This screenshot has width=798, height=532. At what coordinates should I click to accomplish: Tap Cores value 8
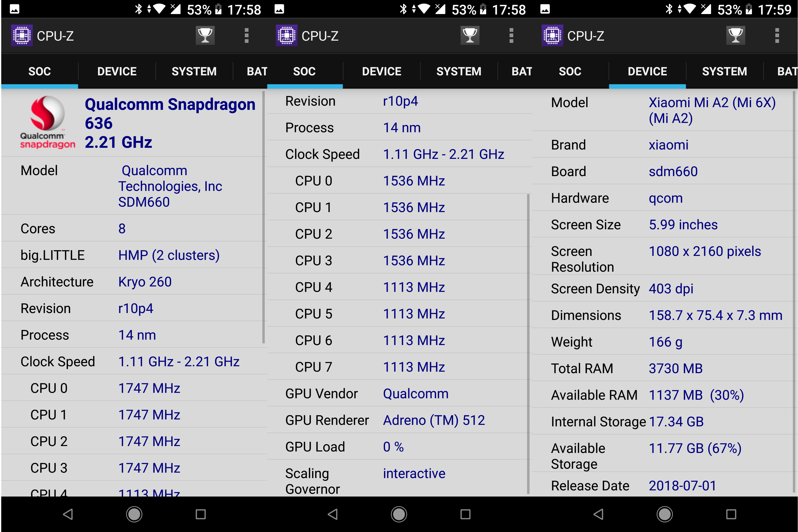pos(122,229)
